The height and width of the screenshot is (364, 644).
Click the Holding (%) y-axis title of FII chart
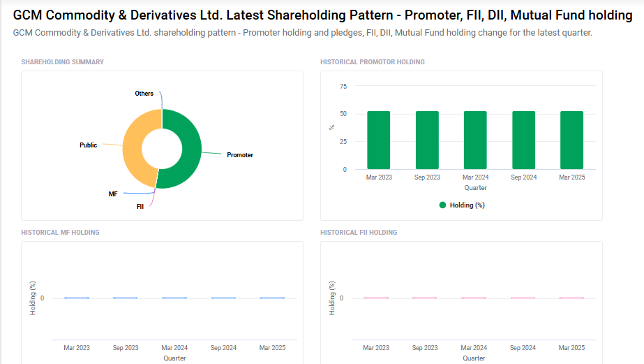(332, 298)
